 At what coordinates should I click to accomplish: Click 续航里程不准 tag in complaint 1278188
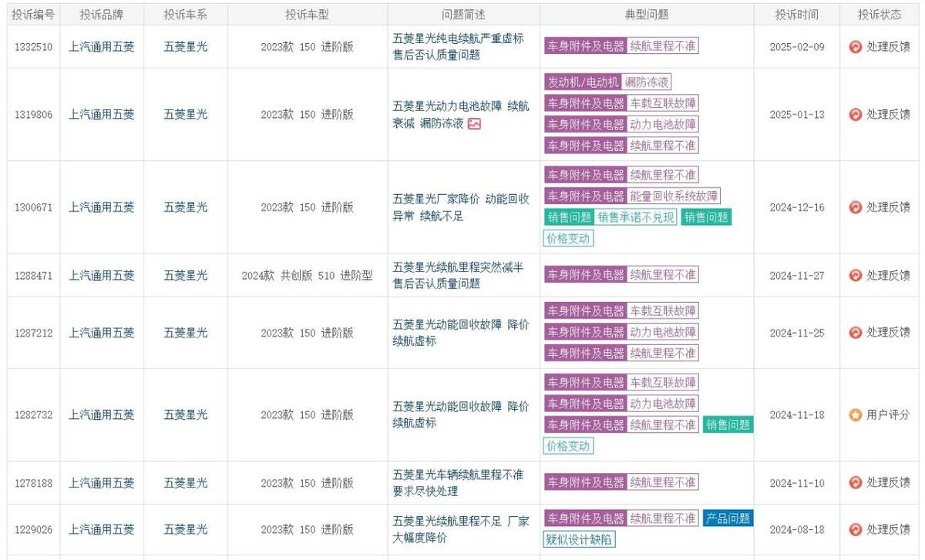click(663, 482)
